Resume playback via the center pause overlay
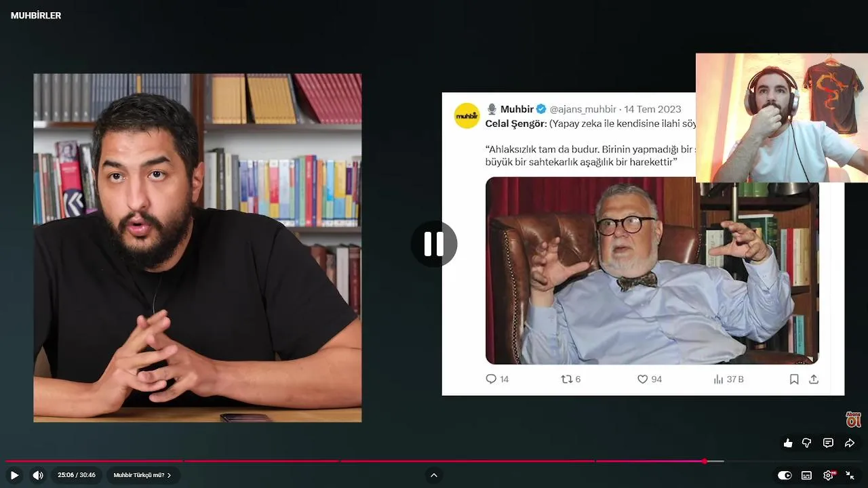 tap(434, 244)
